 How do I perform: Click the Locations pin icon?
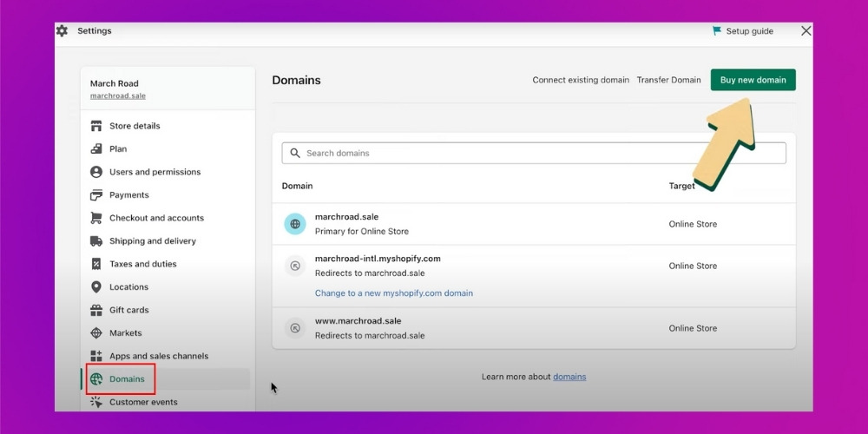click(x=96, y=287)
